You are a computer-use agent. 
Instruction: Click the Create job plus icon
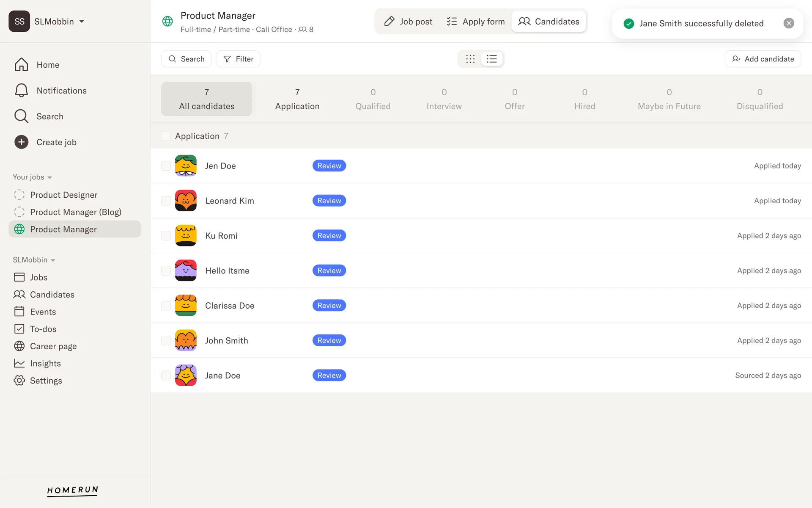pos(21,142)
